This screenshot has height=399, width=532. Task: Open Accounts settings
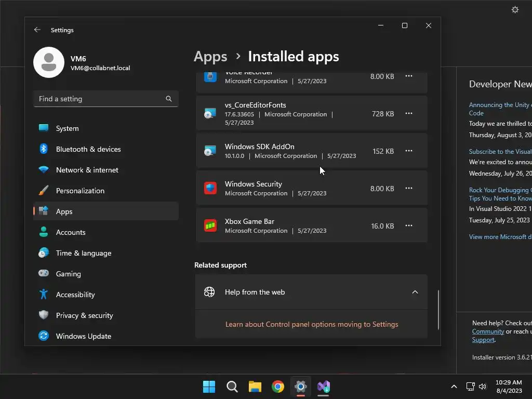click(106, 232)
